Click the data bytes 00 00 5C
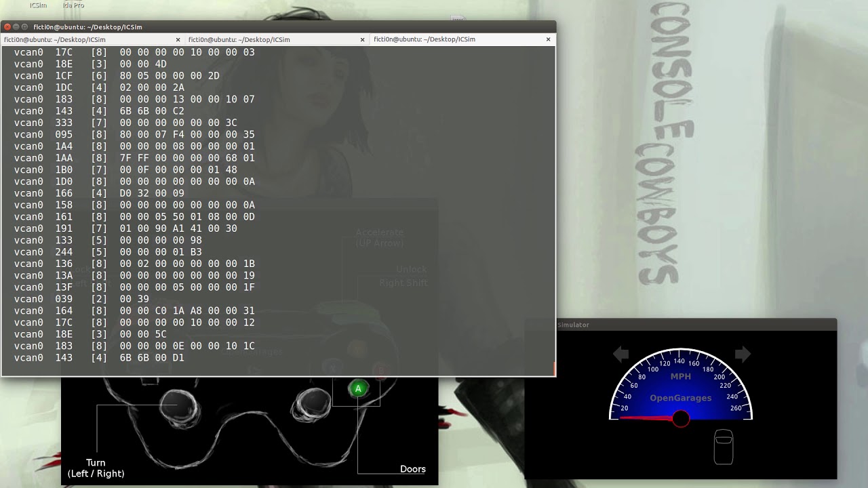 (143, 334)
